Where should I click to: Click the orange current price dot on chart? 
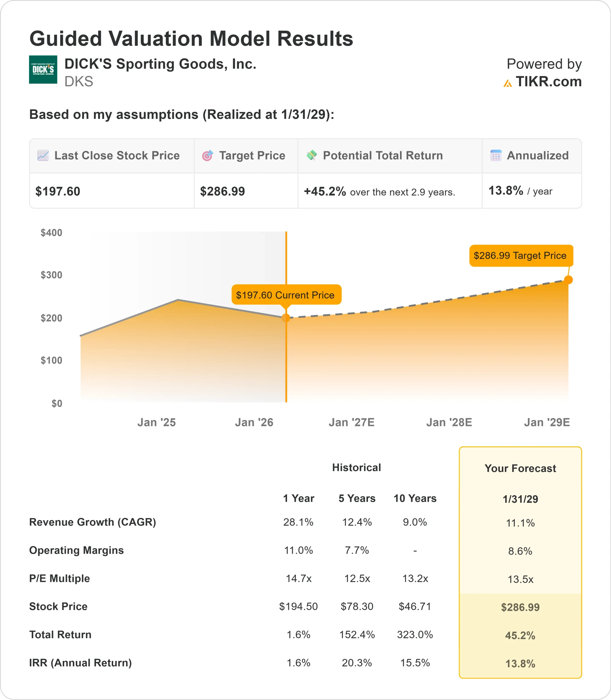pyautogui.click(x=286, y=318)
